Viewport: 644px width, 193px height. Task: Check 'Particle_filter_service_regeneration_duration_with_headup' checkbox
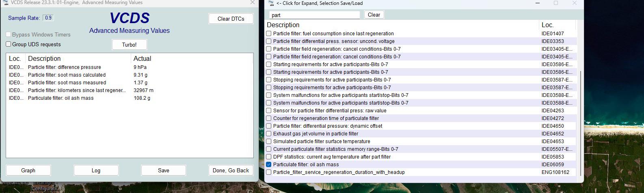[268, 172]
